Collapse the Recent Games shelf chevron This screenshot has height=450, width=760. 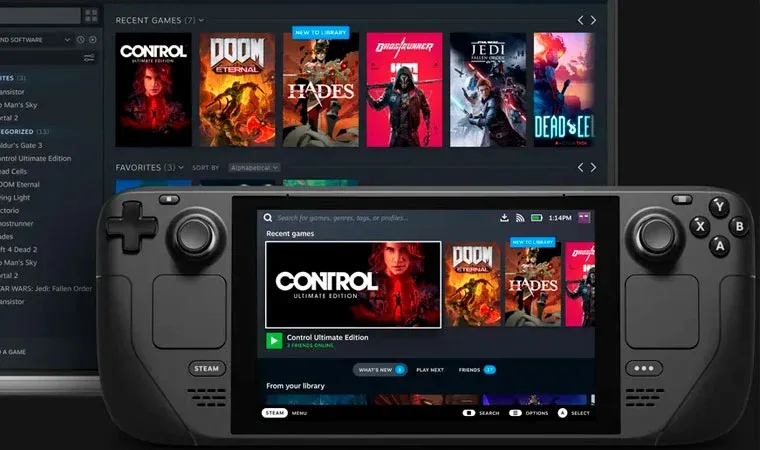201,20
